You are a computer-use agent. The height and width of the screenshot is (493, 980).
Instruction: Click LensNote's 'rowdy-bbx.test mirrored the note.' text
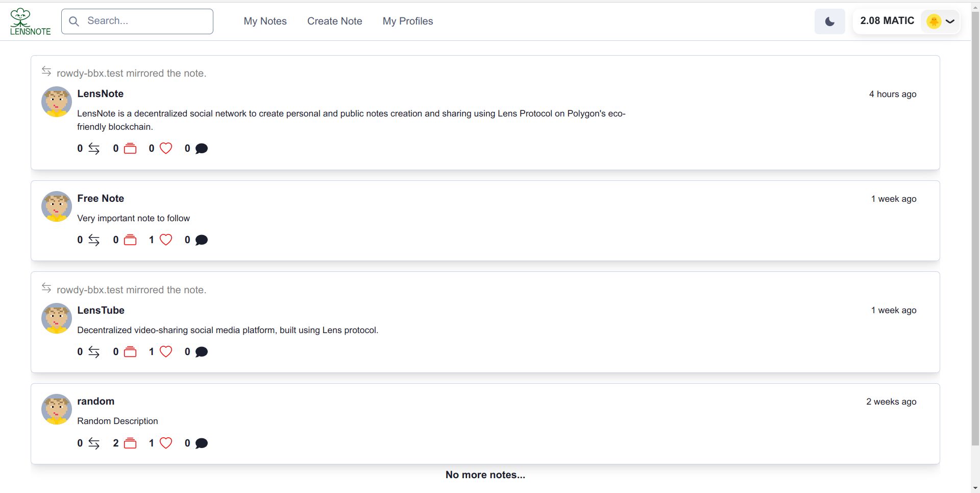pyautogui.click(x=131, y=73)
